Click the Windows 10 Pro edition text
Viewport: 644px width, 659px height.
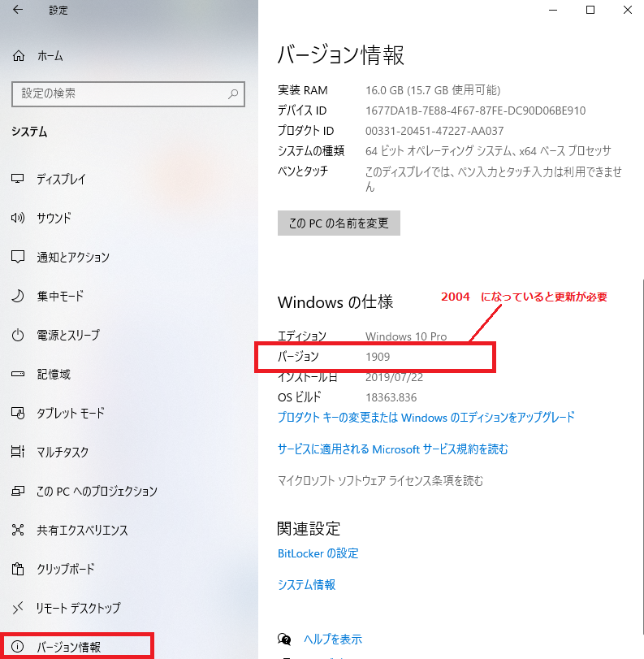pyautogui.click(x=406, y=336)
